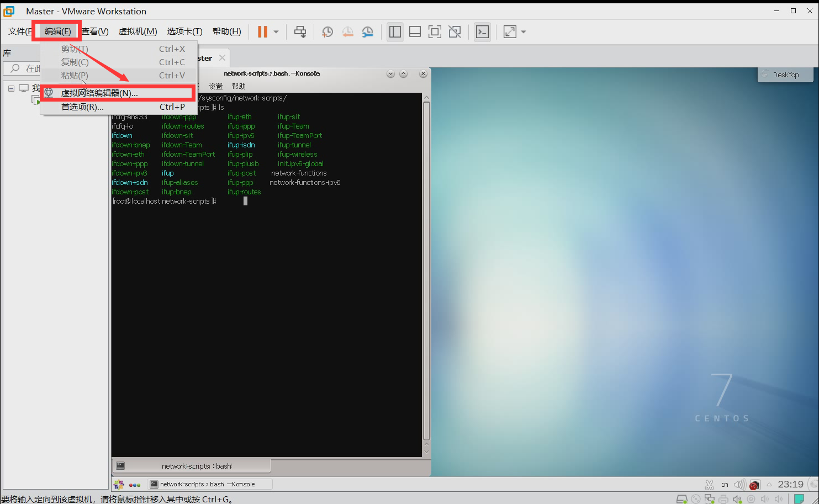The width and height of the screenshot is (819, 504).
Task: Click the ifcfg-lo file in terminal
Action: pos(122,126)
